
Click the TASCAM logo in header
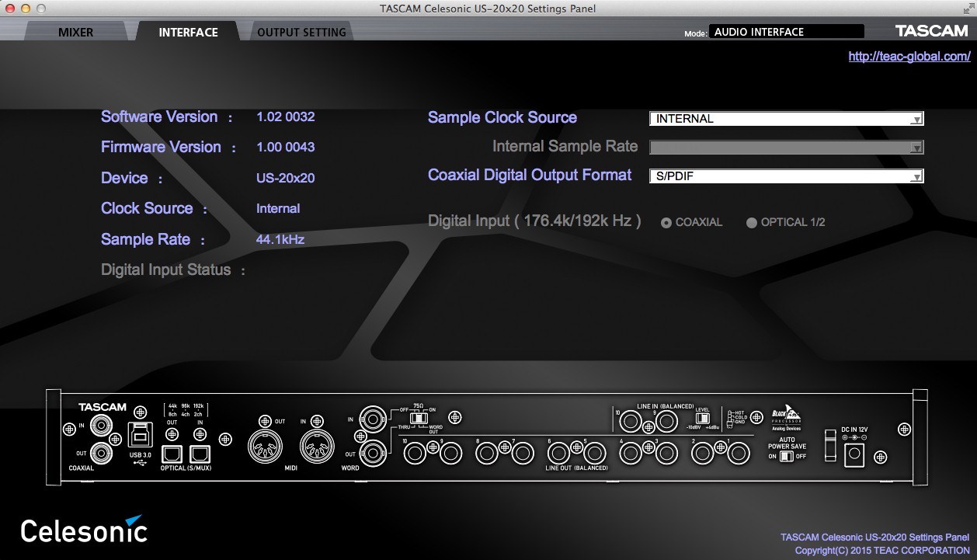(931, 31)
